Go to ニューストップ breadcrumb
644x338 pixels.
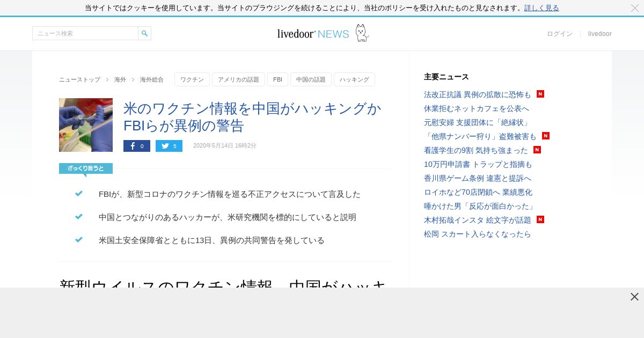point(79,79)
